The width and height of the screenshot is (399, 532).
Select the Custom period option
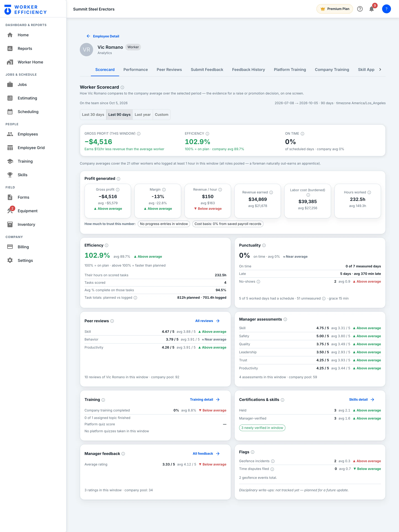coord(162,114)
